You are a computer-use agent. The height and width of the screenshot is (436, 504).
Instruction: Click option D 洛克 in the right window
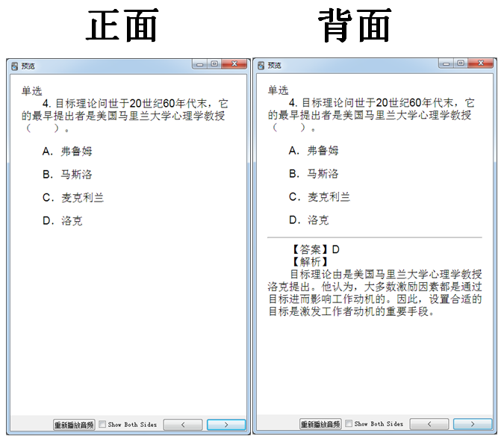pyautogui.click(x=308, y=219)
